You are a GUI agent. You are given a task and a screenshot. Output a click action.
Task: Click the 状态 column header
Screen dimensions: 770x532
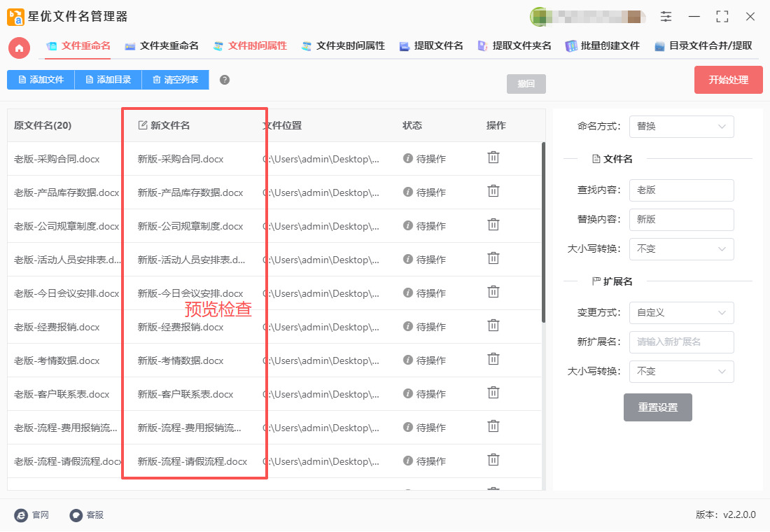pos(412,125)
